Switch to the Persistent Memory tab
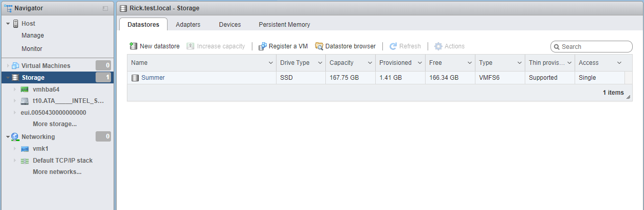The width and height of the screenshot is (644, 210). click(284, 24)
